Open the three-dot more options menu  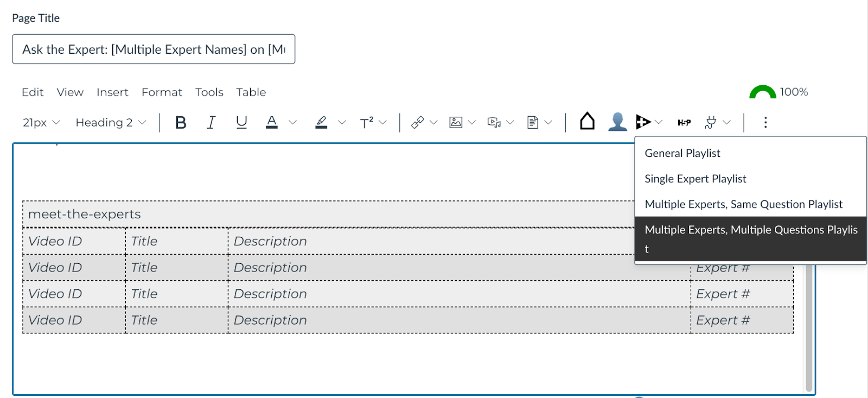(x=765, y=123)
